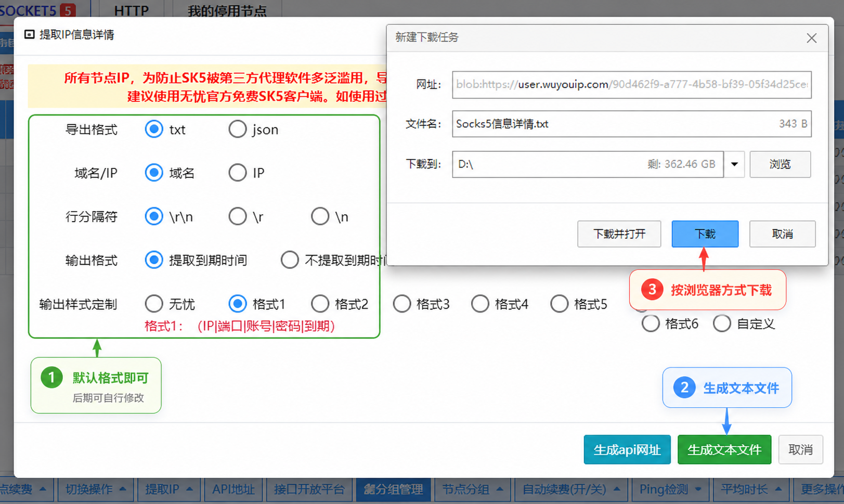Click the API地址 bottom button
The height and width of the screenshot is (504, 844).
coord(233,489)
